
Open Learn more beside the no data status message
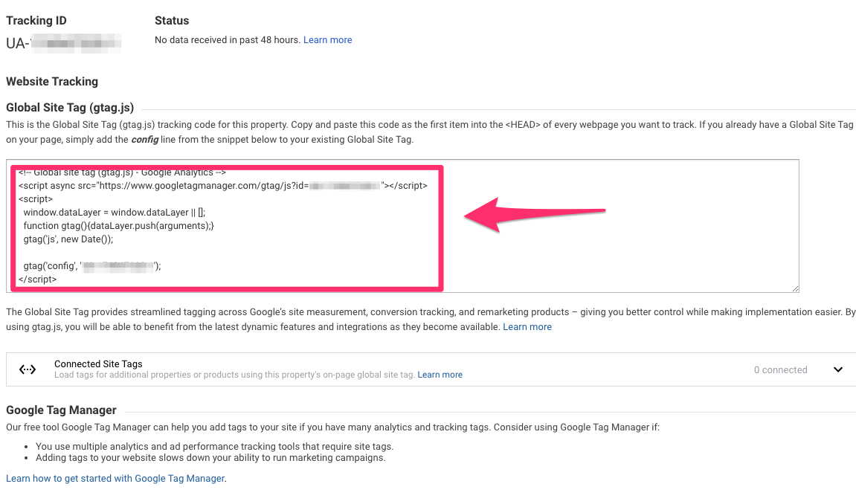[327, 39]
